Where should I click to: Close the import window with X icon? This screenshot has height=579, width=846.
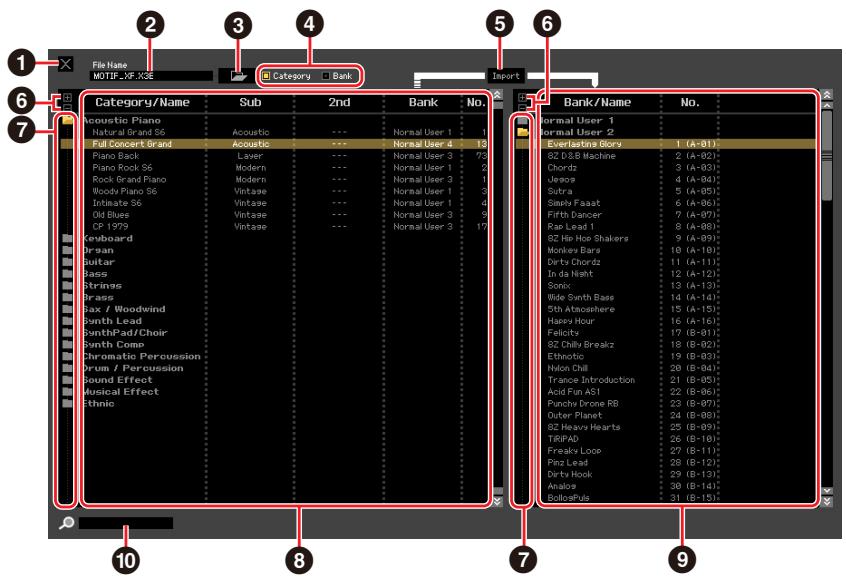(x=65, y=64)
